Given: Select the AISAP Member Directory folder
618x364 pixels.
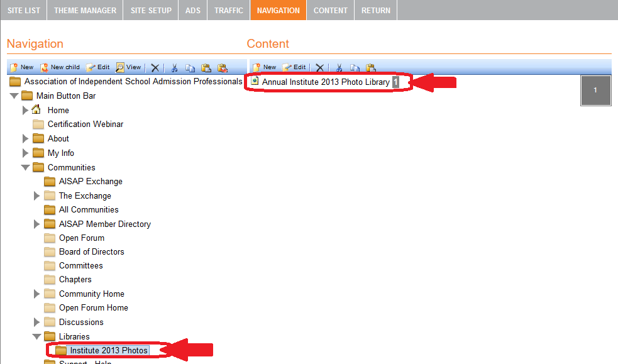Looking at the screenshot, I should tap(105, 224).
